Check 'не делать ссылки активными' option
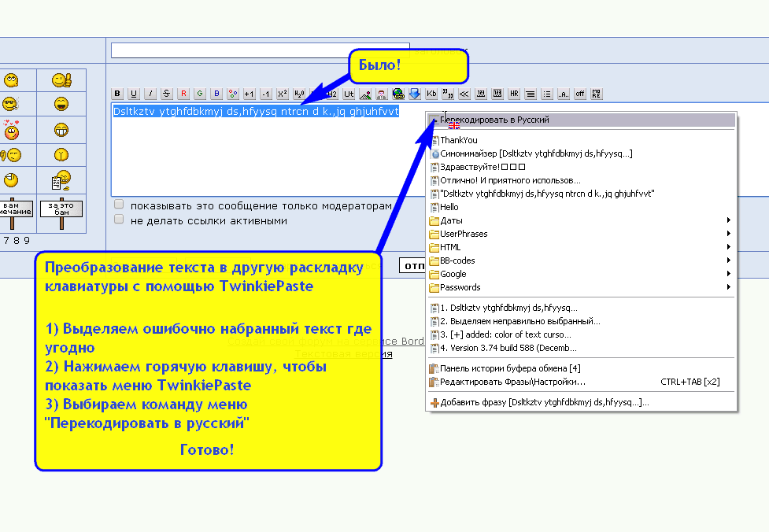The height and width of the screenshot is (532, 769). 119,219
